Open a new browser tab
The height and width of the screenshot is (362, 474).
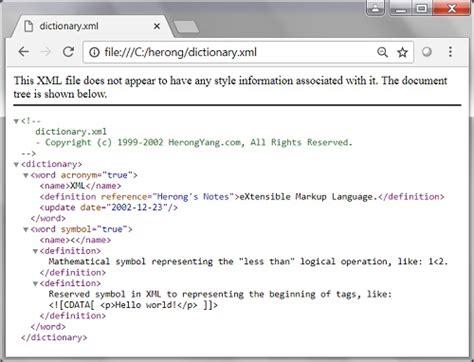click(186, 27)
